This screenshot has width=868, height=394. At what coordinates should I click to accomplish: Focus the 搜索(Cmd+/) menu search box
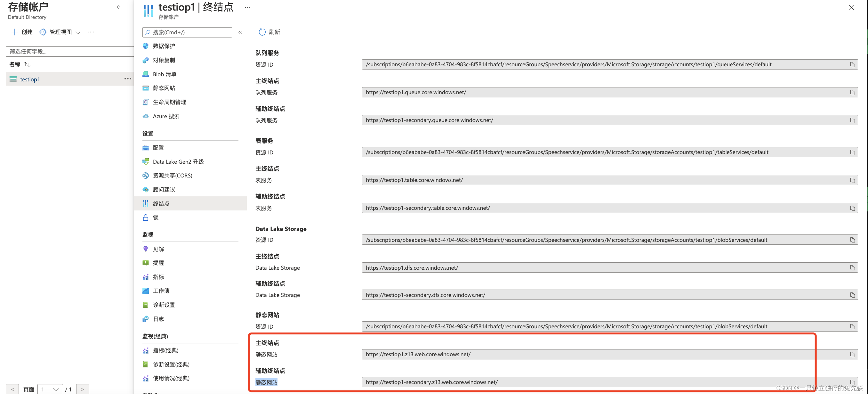[187, 32]
